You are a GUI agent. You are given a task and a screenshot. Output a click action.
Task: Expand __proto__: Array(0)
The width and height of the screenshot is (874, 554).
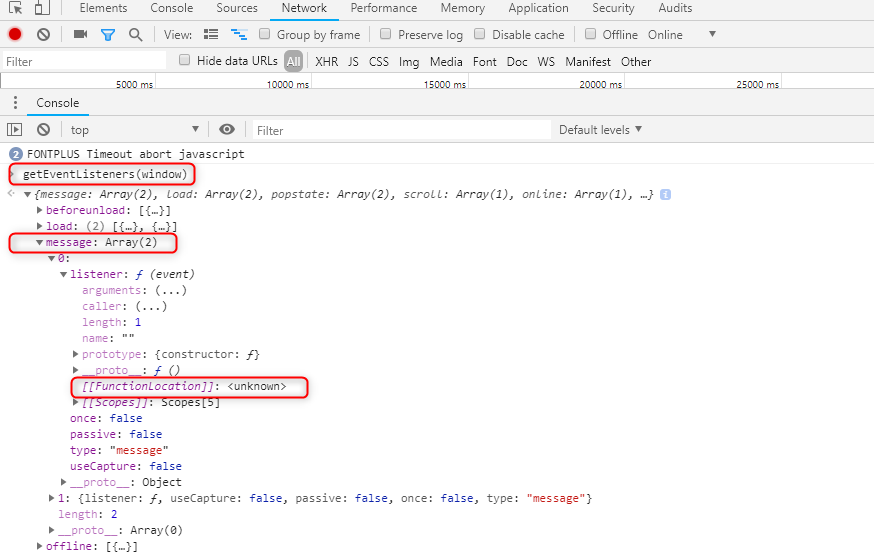51,530
